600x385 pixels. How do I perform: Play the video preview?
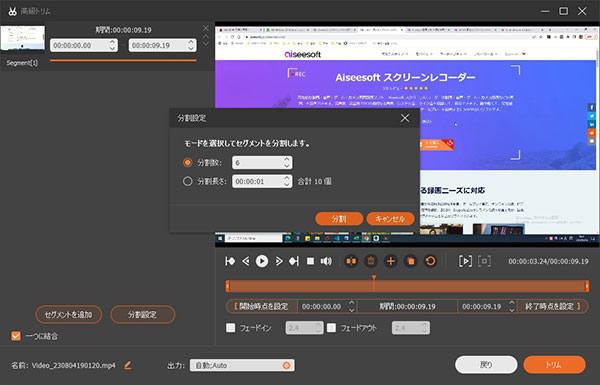[x=262, y=261]
